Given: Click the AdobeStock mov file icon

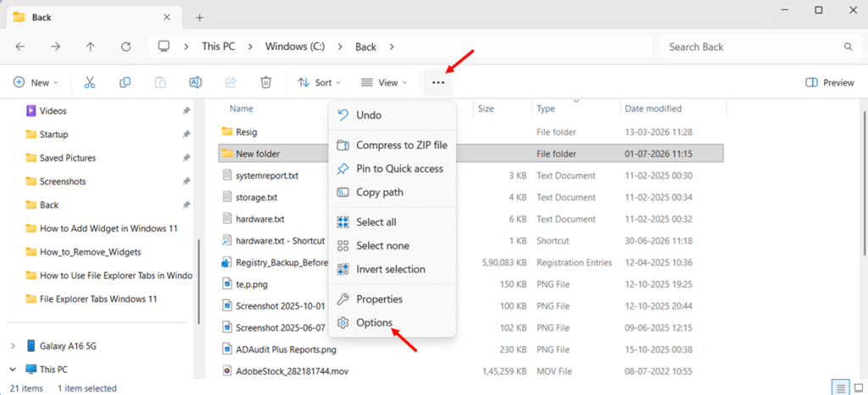Looking at the screenshot, I should pyautogui.click(x=226, y=370).
